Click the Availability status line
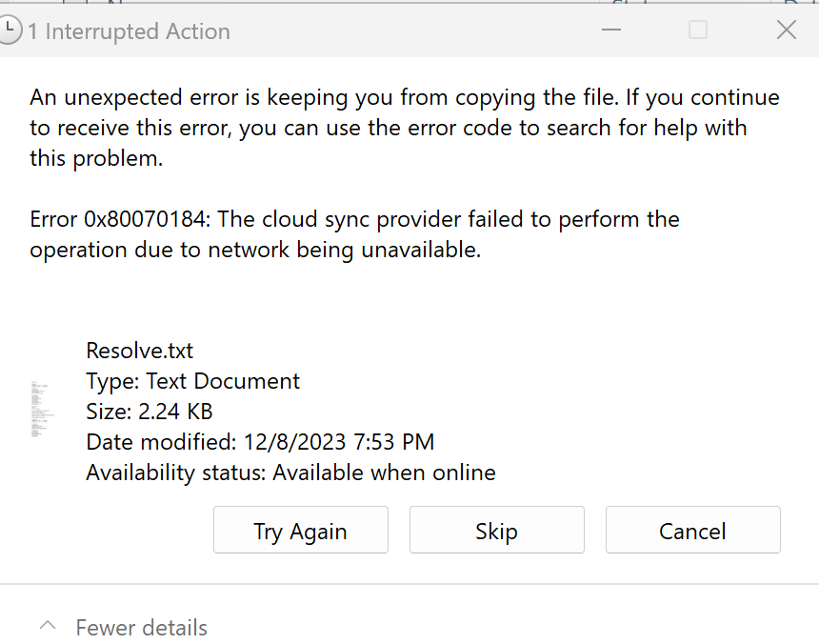 point(290,473)
